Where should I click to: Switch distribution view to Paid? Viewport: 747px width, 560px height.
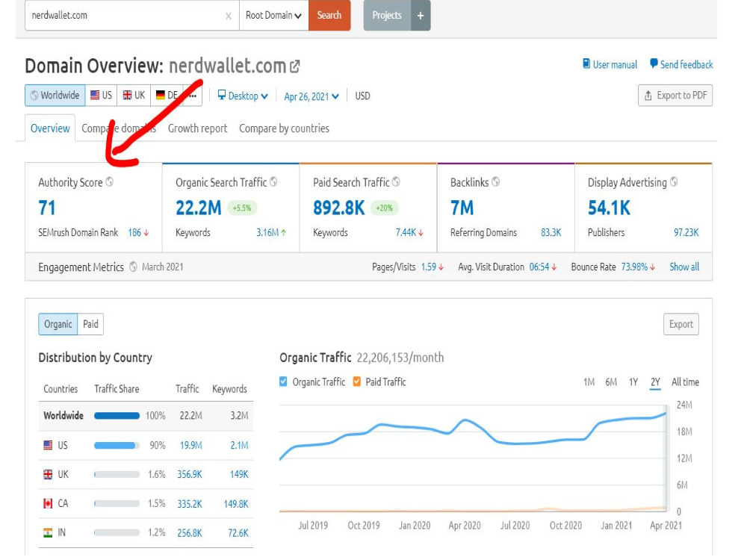pos(90,324)
